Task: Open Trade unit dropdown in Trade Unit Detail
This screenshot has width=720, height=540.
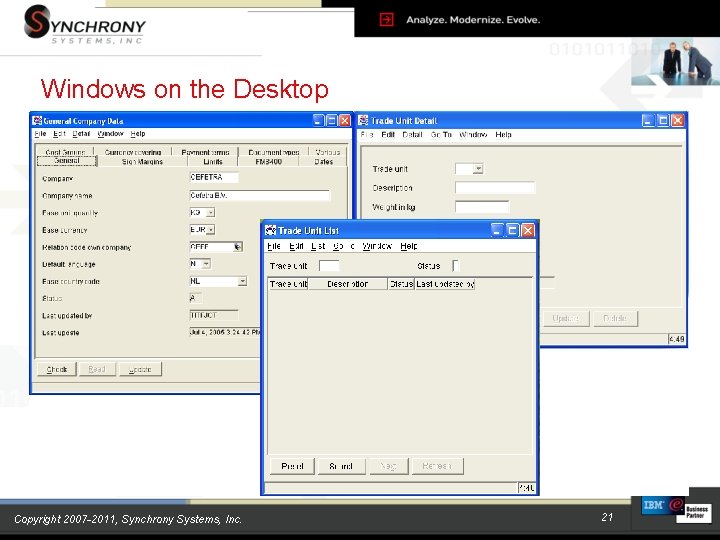Action: click(x=478, y=169)
